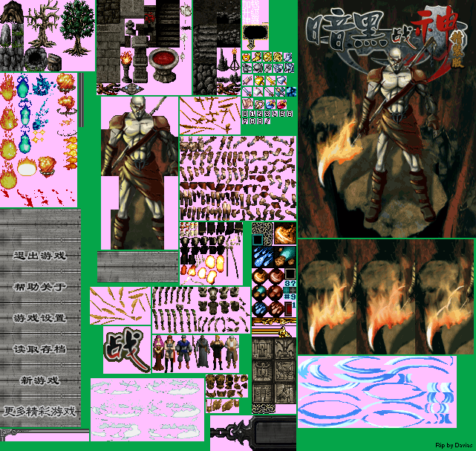Select the golden sword icon
Viewport: 476px width, 451px height.
tap(271, 80)
